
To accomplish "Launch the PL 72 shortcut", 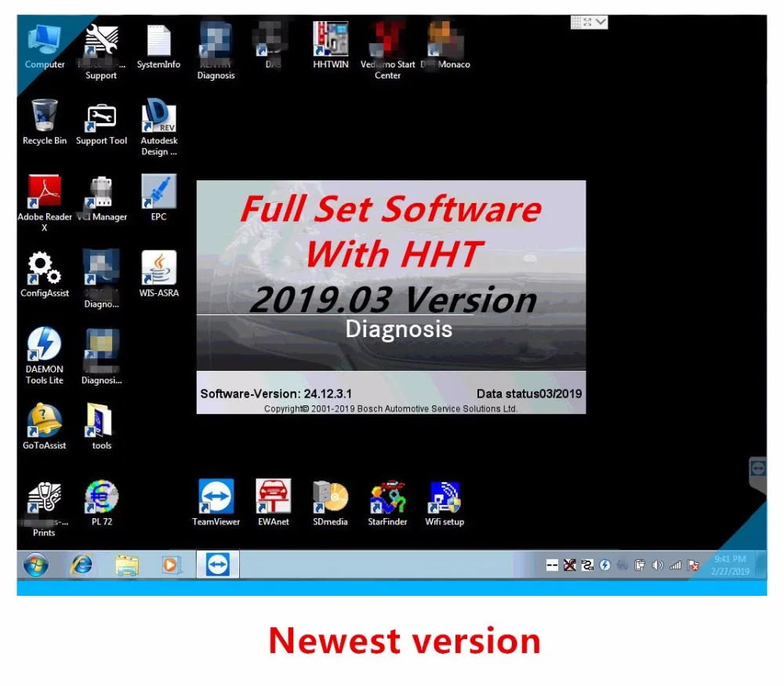I will (101, 503).
